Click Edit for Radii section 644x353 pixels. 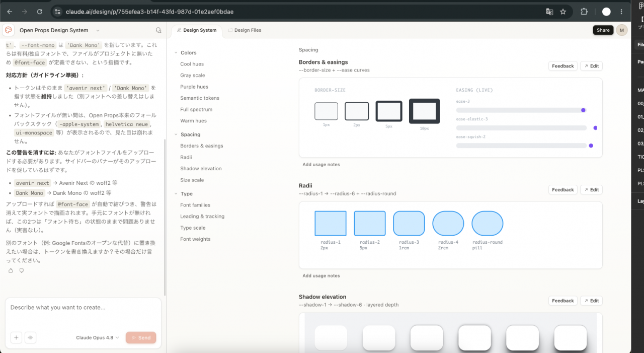click(x=591, y=190)
